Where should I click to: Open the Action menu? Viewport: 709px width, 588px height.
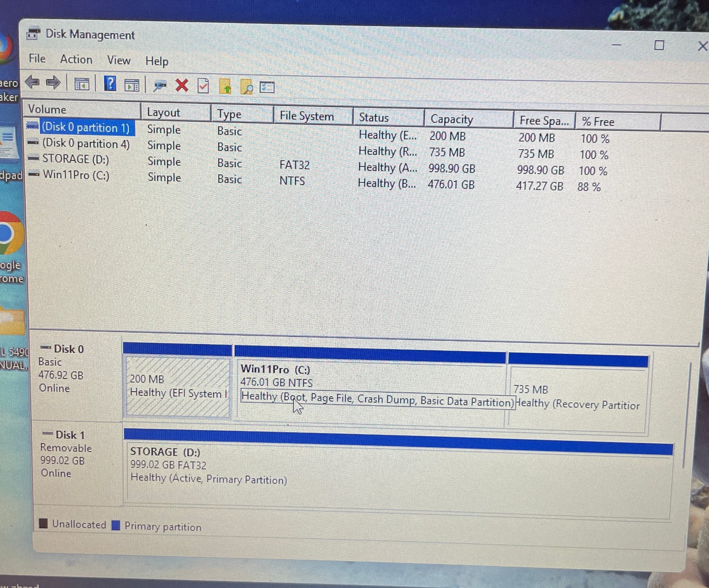point(76,59)
